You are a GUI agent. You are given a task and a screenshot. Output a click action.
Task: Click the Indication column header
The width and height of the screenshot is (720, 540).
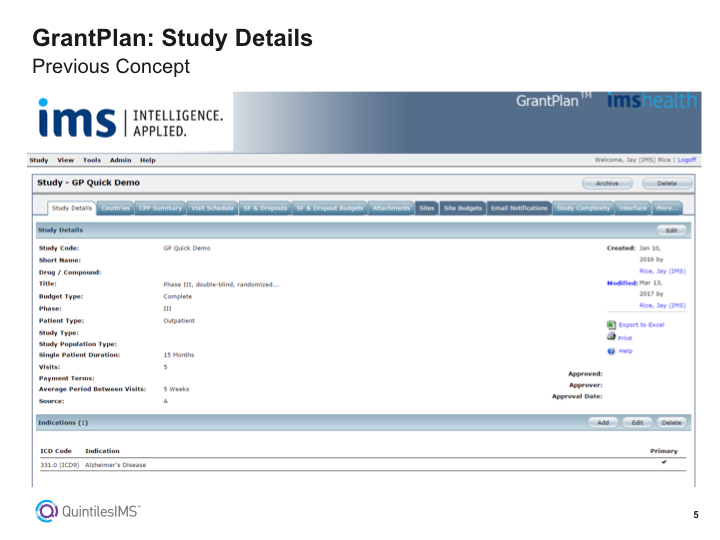click(102, 451)
